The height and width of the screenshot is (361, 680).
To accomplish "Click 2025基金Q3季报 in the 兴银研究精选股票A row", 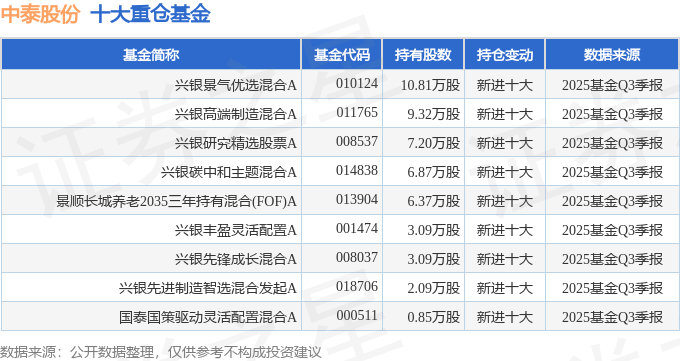I will click(612, 143).
